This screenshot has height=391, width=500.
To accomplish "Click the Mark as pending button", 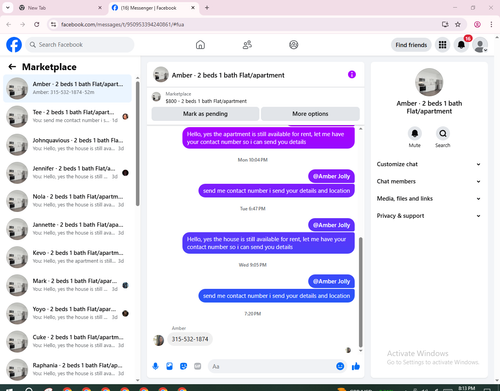I will 205,114.
